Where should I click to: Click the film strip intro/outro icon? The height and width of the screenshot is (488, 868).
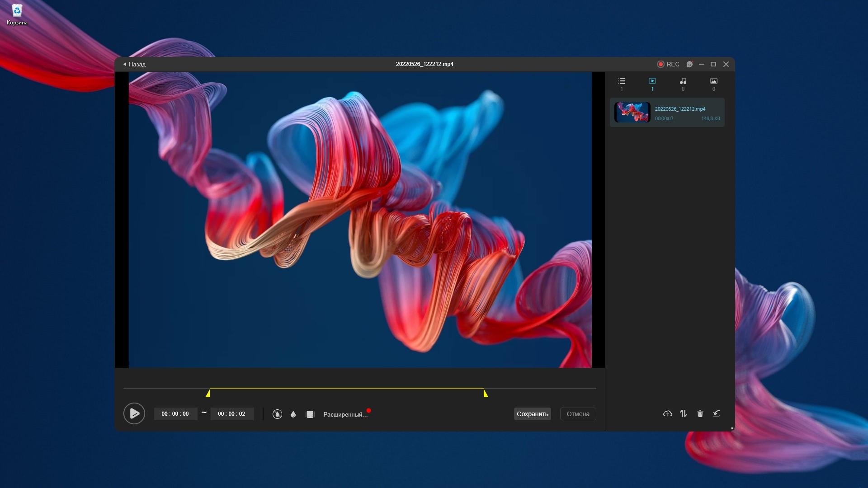pyautogui.click(x=310, y=414)
